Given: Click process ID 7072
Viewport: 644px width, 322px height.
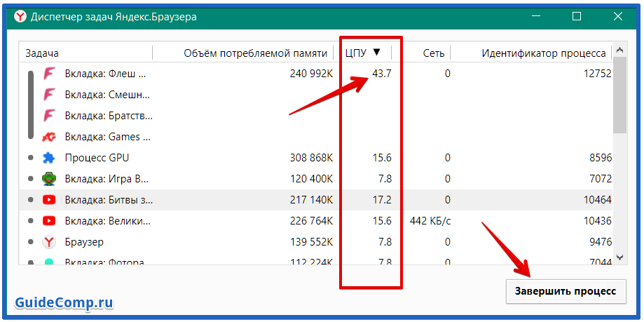Looking at the screenshot, I should [x=600, y=179].
